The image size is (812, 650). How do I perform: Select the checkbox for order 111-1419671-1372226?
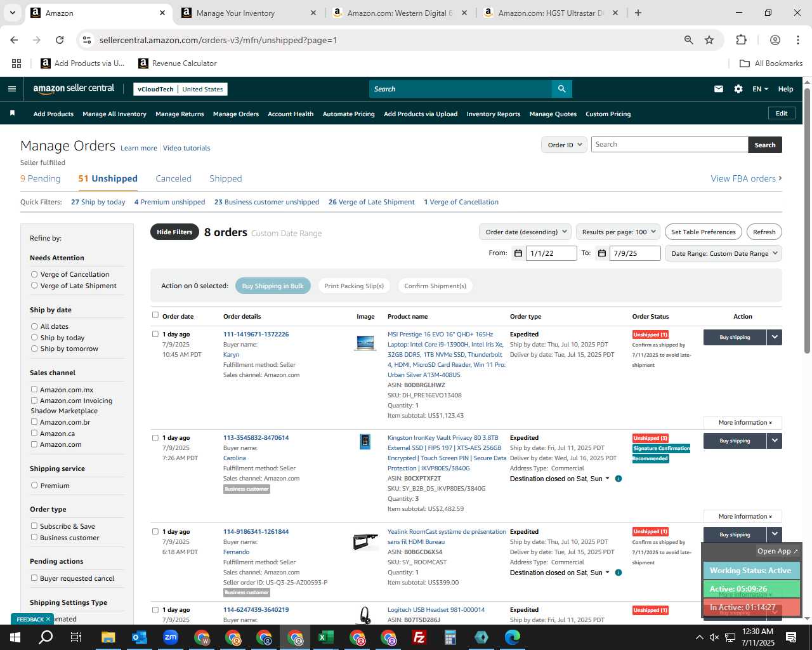pos(155,334)
